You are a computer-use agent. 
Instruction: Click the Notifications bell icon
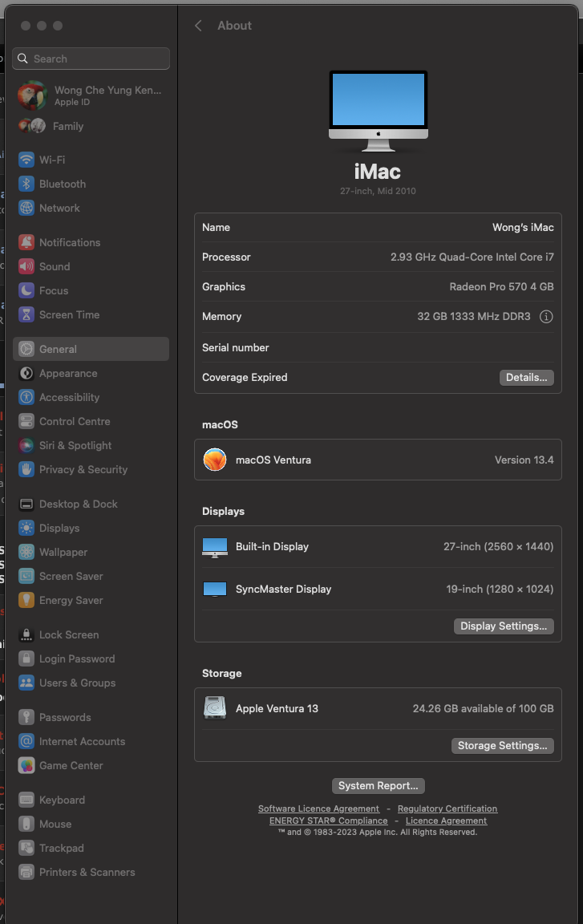[26, 242]
